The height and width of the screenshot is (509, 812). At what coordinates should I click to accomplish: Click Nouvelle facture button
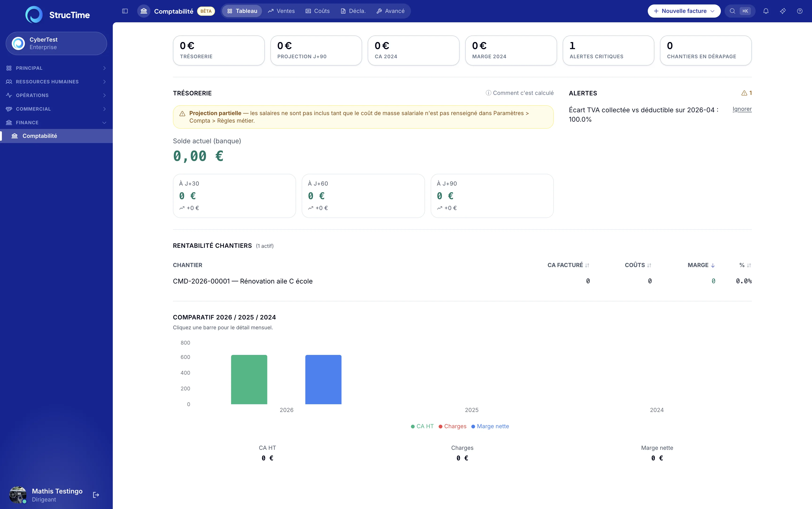[684, 11]
